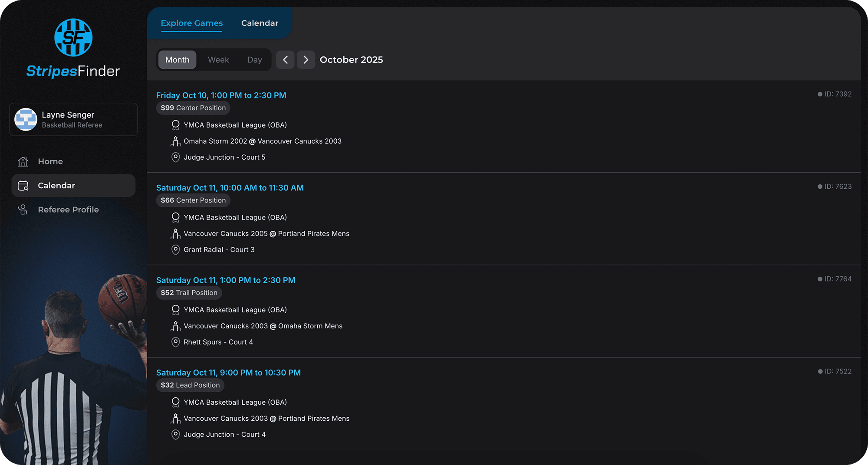The image size is (868, 465).
Task: Click the $99 Center Position price badge
Action: click(x=193, y=108)
